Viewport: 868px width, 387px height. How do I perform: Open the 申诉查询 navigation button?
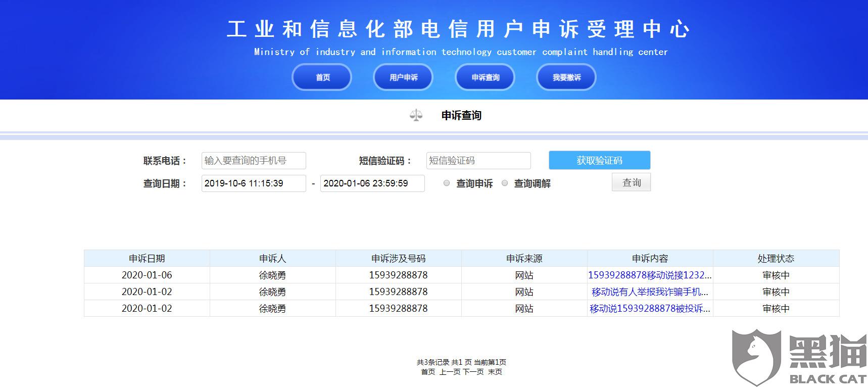[x=485, y=77]
